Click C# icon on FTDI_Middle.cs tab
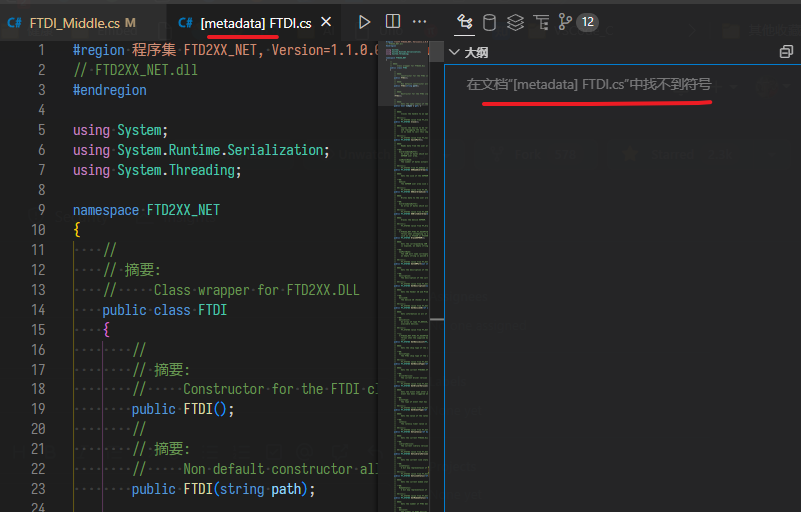 tap(15, 23)
